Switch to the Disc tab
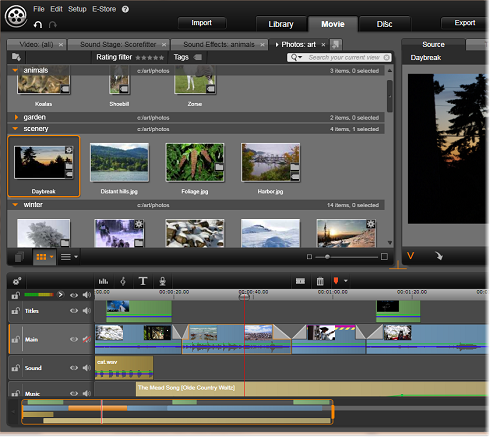Image resolution: width=491 pixels, height=438 pixels. click(x=384, y=24)
